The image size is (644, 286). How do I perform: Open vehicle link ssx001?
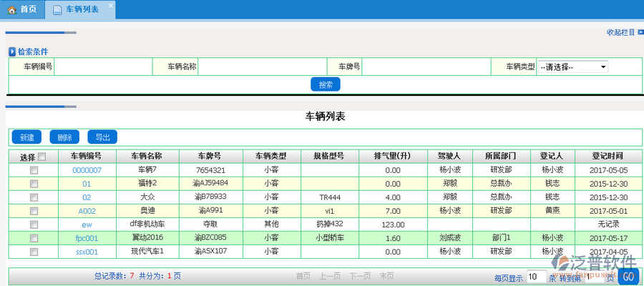(x=87, y=252)
